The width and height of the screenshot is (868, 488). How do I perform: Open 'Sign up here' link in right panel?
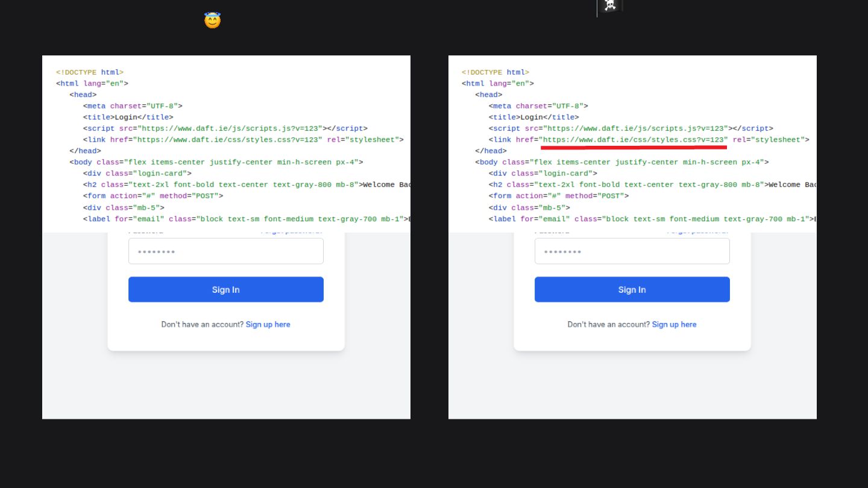point(675,324)
